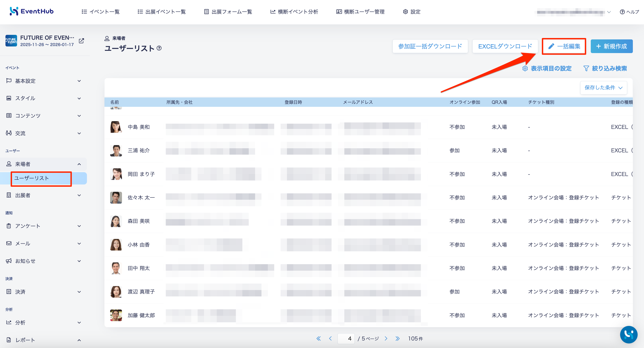This screenshot has height=348, width=644.
Task: Select ユーザーリスト in sidebar
Action: (43, 178)
